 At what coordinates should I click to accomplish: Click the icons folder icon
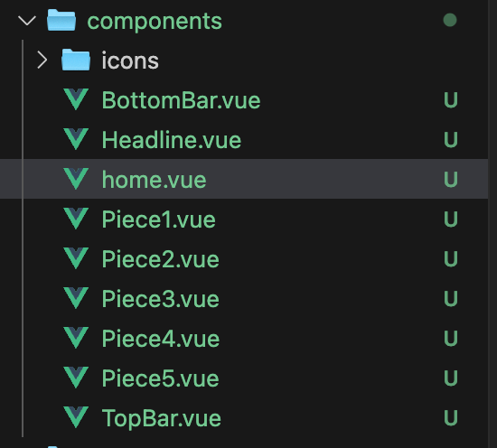pos(76,60)
